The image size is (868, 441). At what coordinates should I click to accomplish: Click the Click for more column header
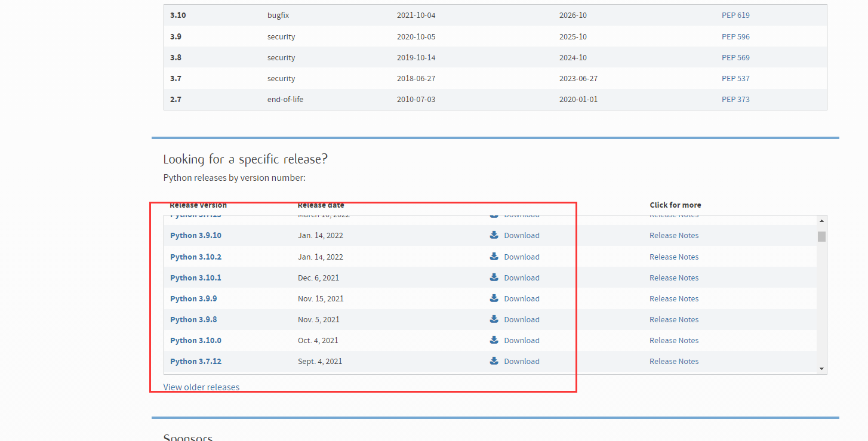(675, 205)
